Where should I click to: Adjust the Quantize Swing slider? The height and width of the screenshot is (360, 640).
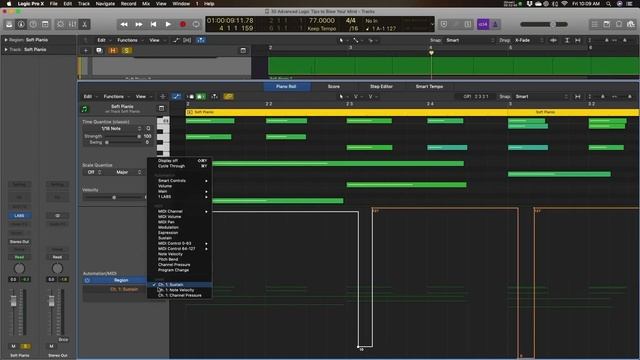(124, 142)
